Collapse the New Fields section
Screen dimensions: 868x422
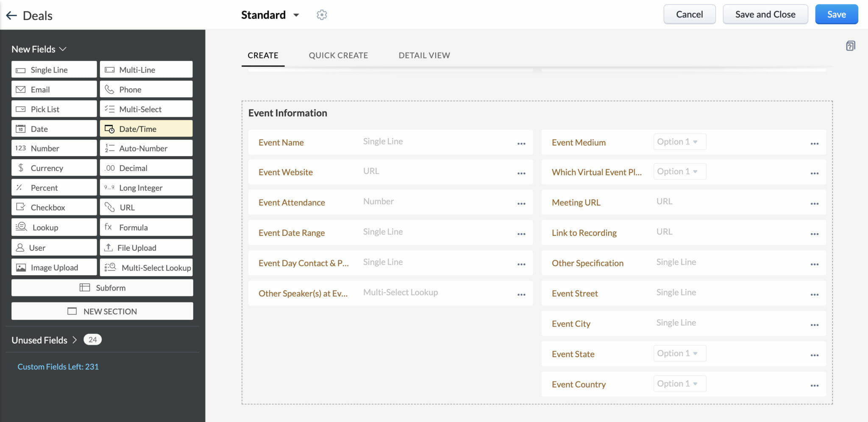tap(64, 49)
